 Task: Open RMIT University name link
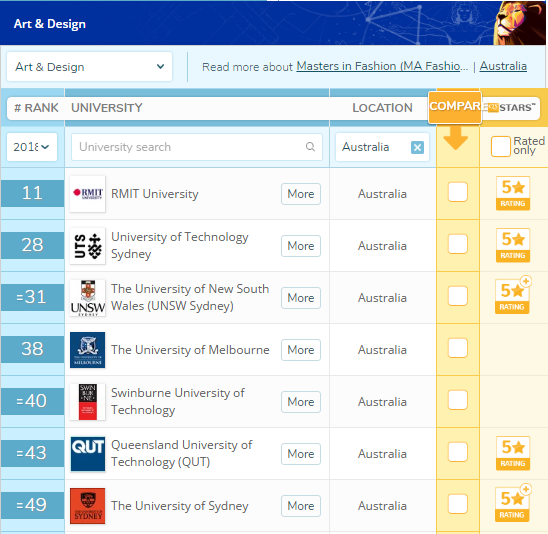point(154,194)
